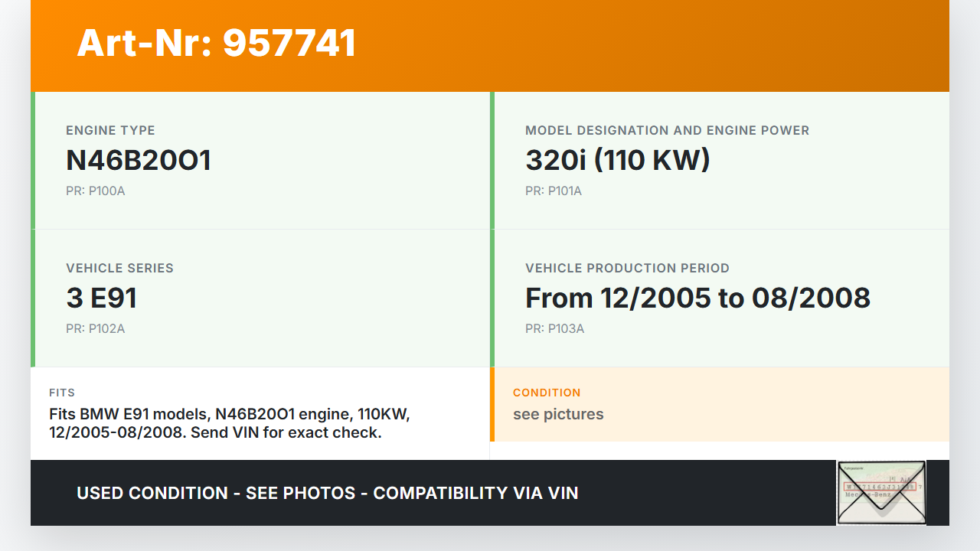Click the MODEL DESIGNATION AND ENGINE POWER label
Viewport: 980px width, 551px height.
[667, 130]
